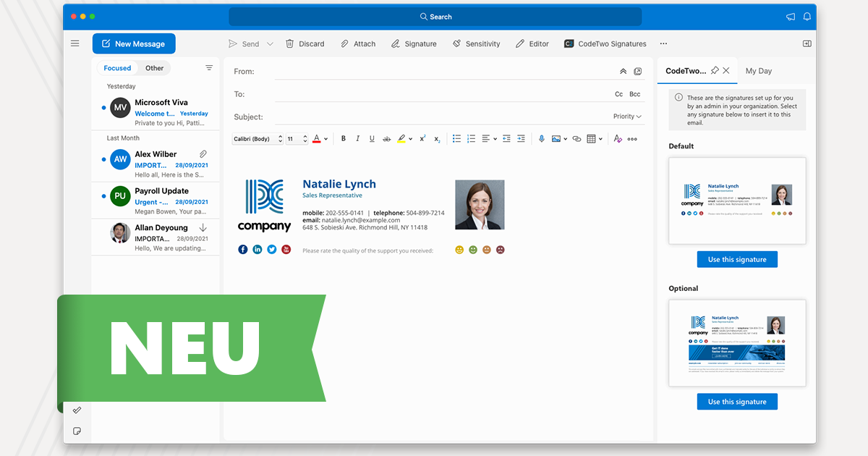Screen dimensions: 868x456
Task: Select the Optional signature thumbnail
Action: (737, 343)
